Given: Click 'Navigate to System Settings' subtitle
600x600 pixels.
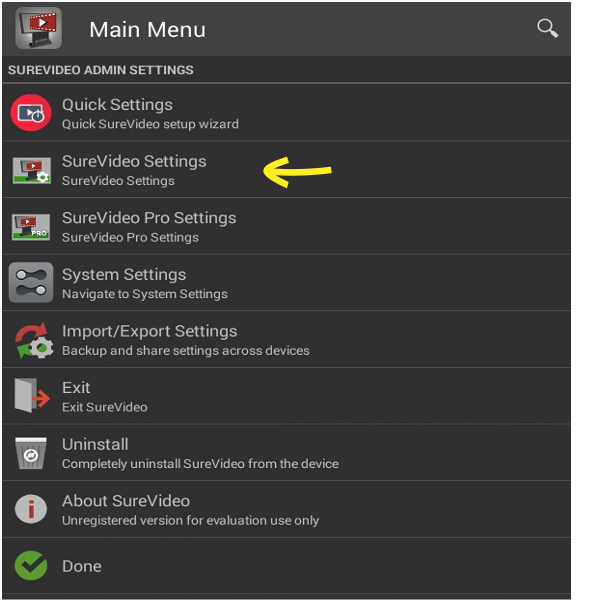Looking at the screenshot, I should click(x=145, y=294).
